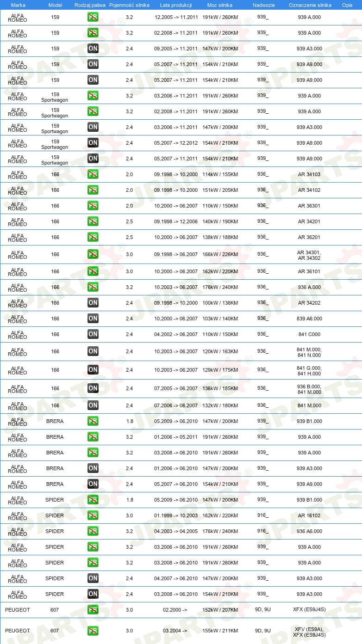Image resolution: width=362 pixels, height=644 pixels.
Task: Click the Rodzaj paliwa column header
Action: (90, 5)
